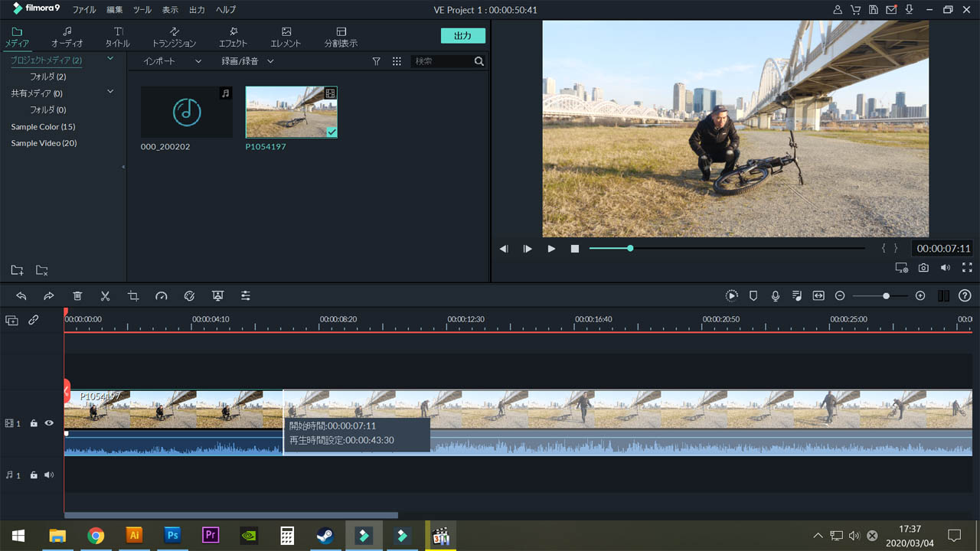Click the add track manager icon
This screenshot has height=551, width=980.
[x=11, y=321]
